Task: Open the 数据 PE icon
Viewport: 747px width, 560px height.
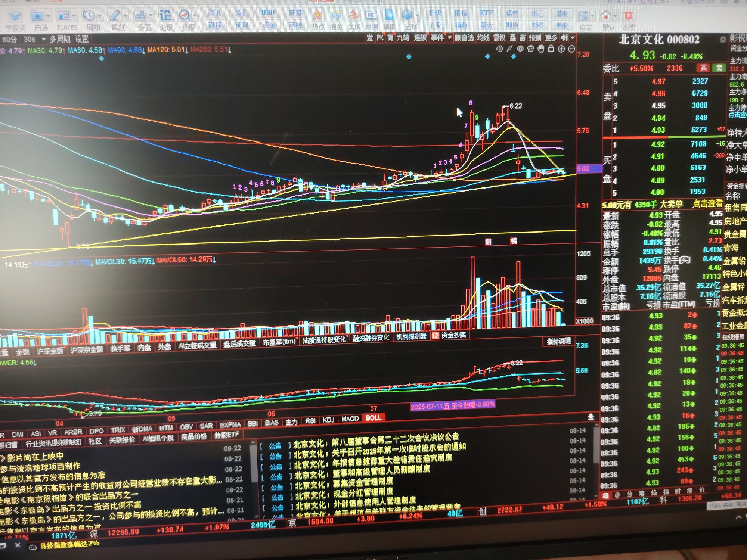Action: 371,15
